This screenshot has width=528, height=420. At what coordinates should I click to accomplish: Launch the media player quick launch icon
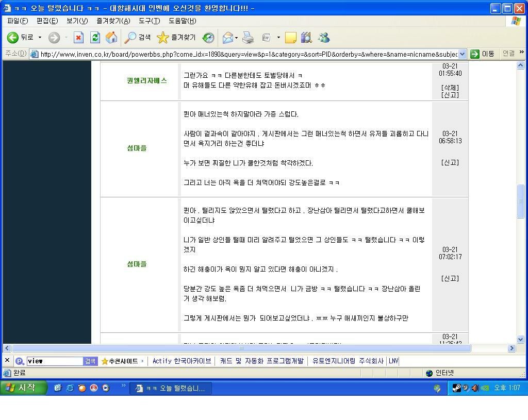click(x=106, y=388)
